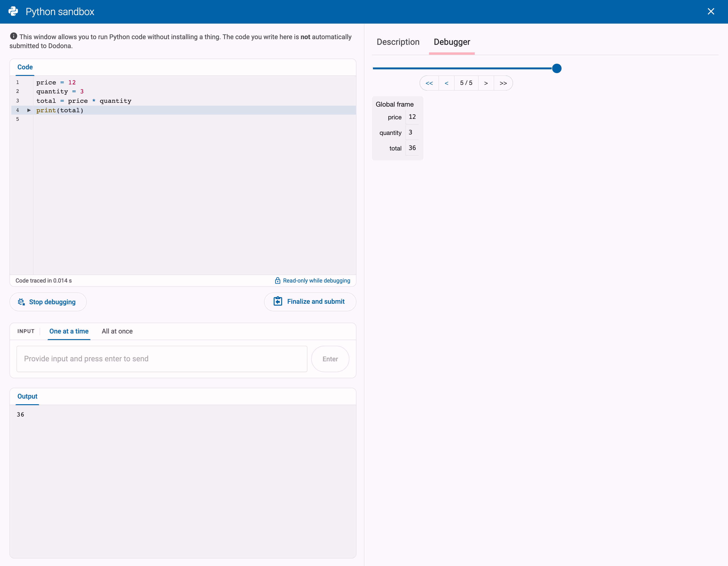Image resolution: width=728 pixels, height=566 pixels.
Task: Stop debugging the code
Action: pos(48,302)
